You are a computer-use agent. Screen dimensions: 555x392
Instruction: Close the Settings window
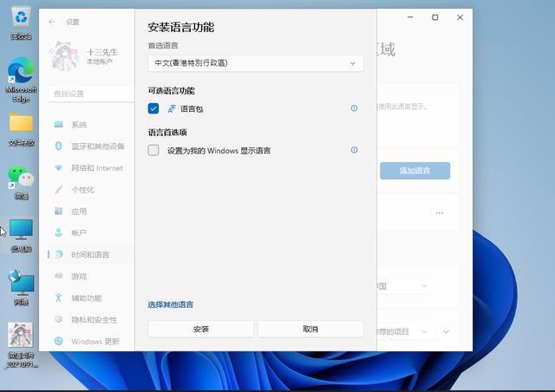(x=460, y=17)
